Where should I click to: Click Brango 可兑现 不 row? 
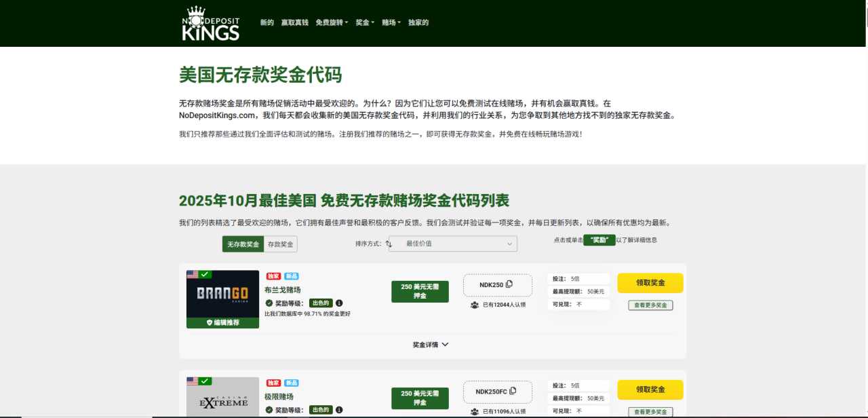click(x=578, y=305)
